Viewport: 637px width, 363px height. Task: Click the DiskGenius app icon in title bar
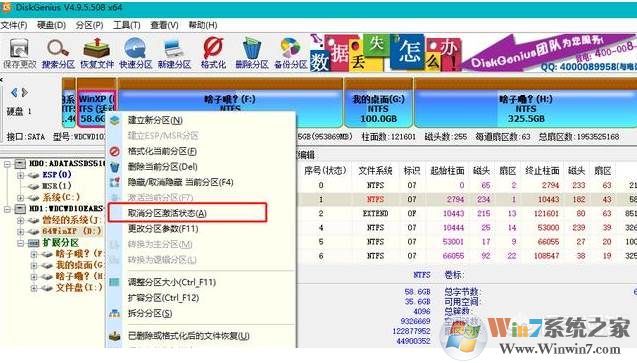point(6,7)
